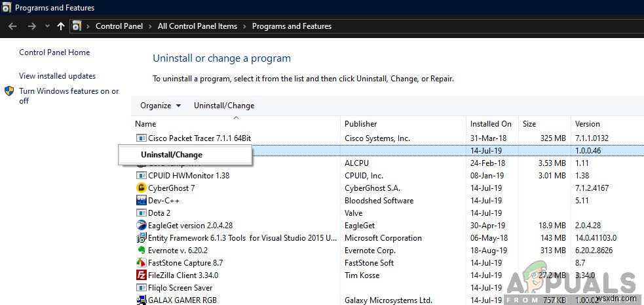The width and height of the screenshot is (644, 305).
Task: Click Uninstall/Change in the toolbar
Action: [x=224, y=106]
